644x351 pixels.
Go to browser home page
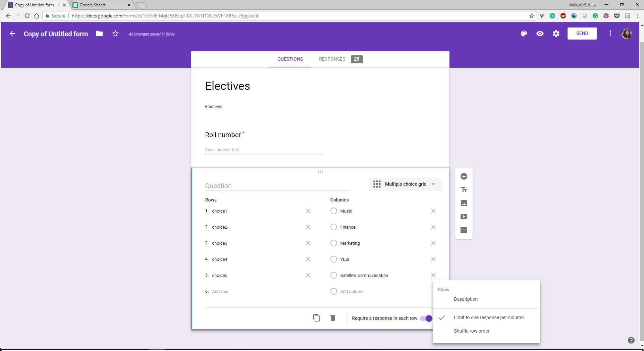point(37,16)
